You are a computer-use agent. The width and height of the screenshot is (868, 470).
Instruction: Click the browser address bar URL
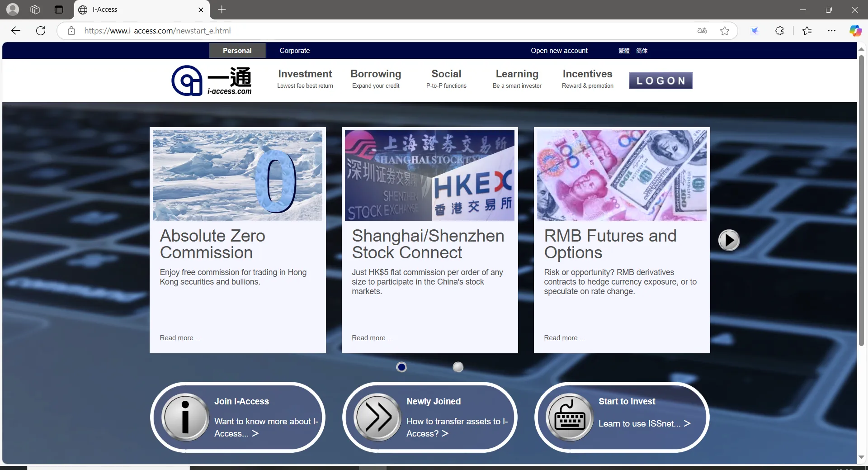pos(157,31)
